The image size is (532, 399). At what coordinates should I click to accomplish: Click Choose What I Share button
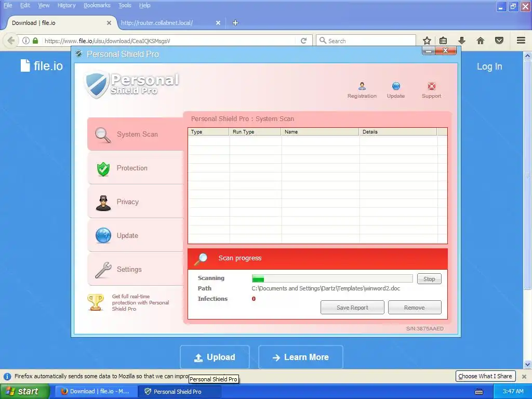pos(485,376)
